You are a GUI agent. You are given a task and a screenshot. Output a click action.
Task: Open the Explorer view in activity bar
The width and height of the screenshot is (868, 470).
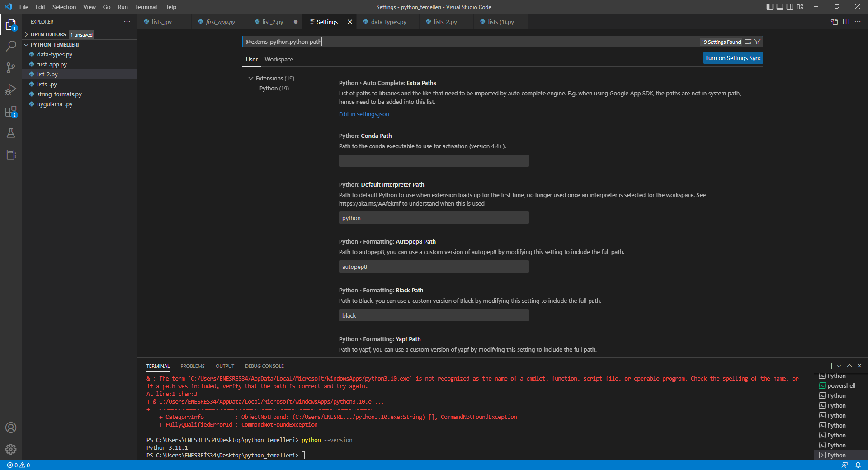pos(11,24)
